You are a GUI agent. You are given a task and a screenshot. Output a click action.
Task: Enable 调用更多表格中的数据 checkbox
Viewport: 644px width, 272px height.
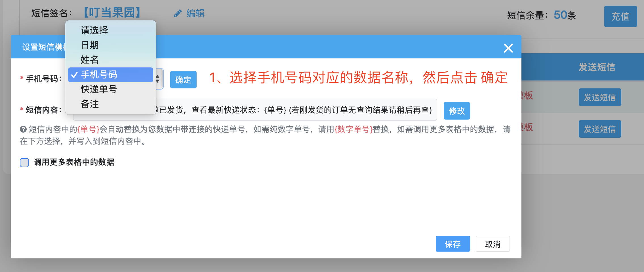(24, 163)
